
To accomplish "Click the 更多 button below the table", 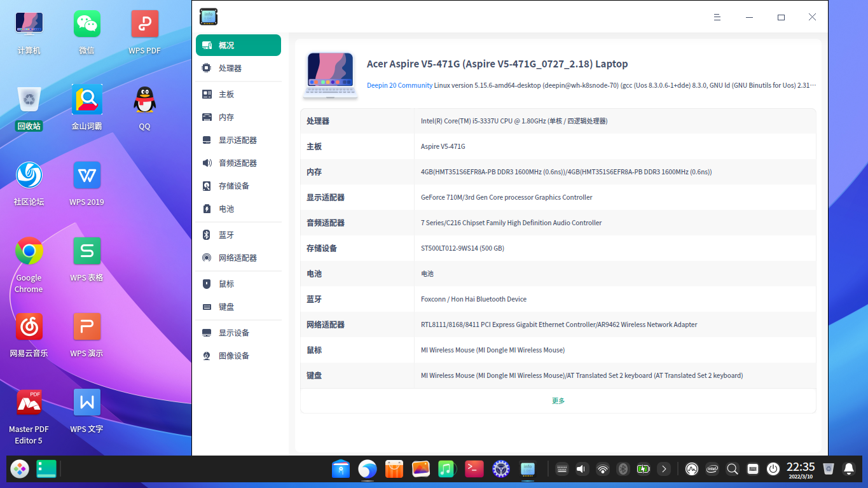I will [x=558, y=401].
